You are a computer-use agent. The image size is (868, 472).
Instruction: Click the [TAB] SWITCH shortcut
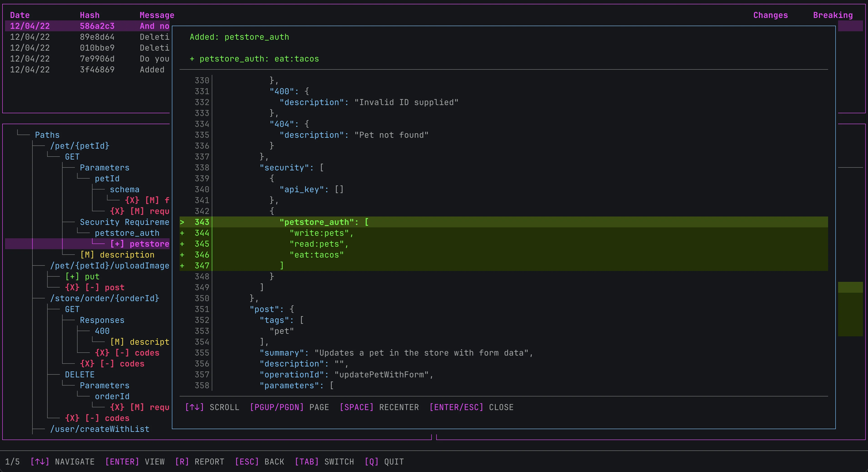pyautogui.click(x=324, y=462)
